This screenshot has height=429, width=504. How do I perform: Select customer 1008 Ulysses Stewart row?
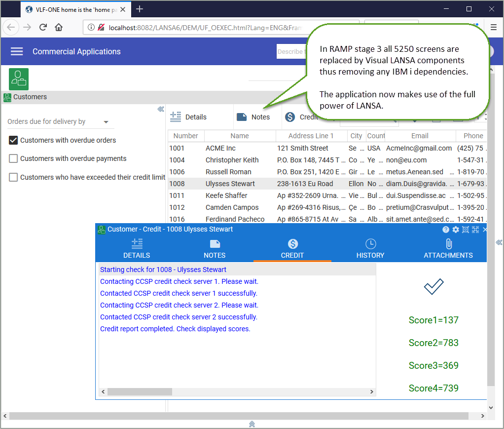tap(327, 184)
